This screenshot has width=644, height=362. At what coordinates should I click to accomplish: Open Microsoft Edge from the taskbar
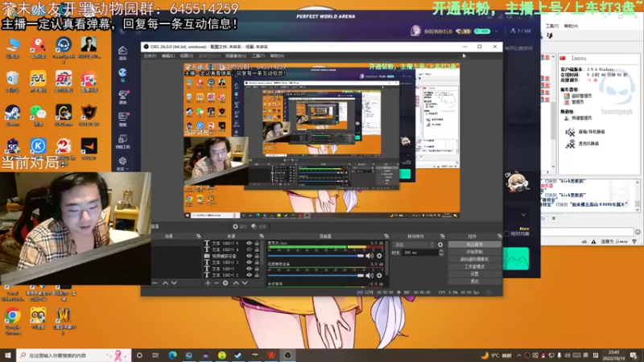click(x=172, y=355)
